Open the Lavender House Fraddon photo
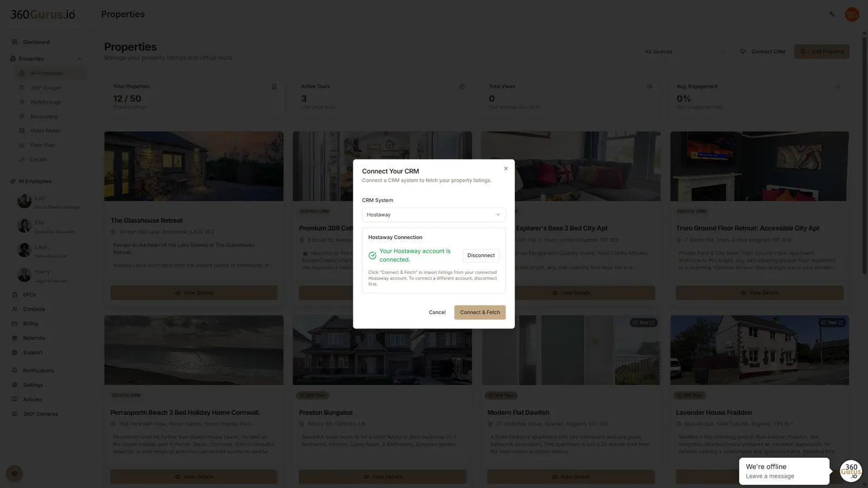This screenshot has height=488, width=868. point(759,350)
